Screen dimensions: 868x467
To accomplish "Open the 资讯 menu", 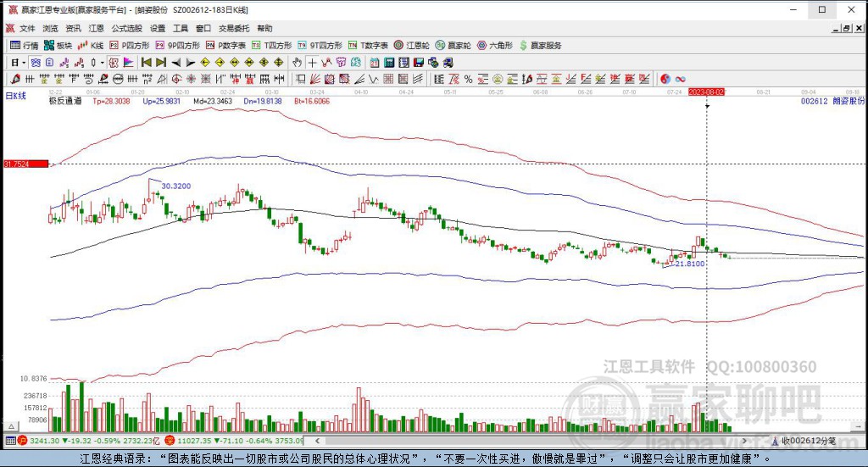I will (73, 28).
